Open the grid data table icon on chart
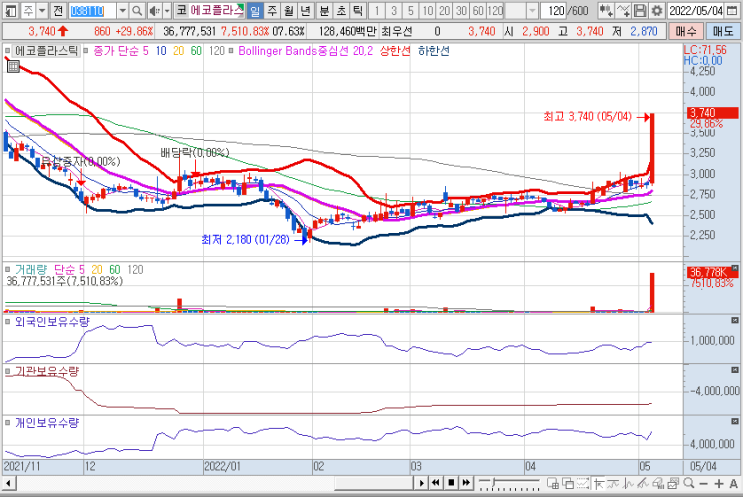 (13, 67)
